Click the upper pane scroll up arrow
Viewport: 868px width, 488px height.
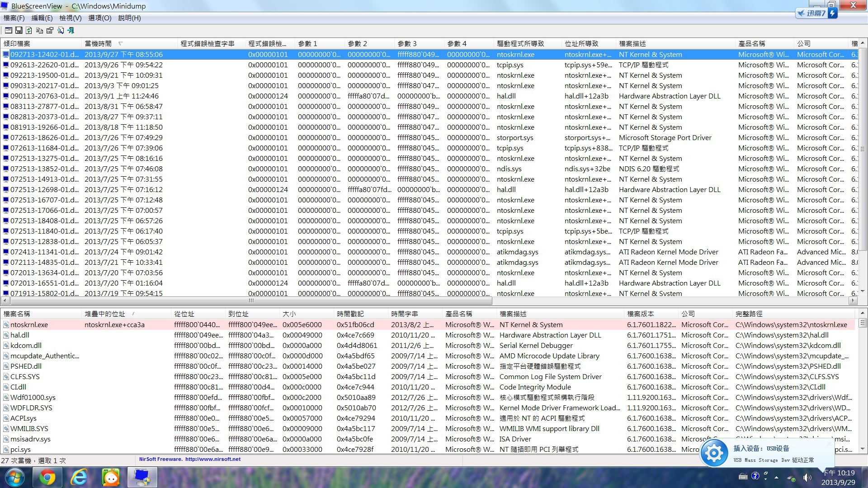[x=863, y=43]
